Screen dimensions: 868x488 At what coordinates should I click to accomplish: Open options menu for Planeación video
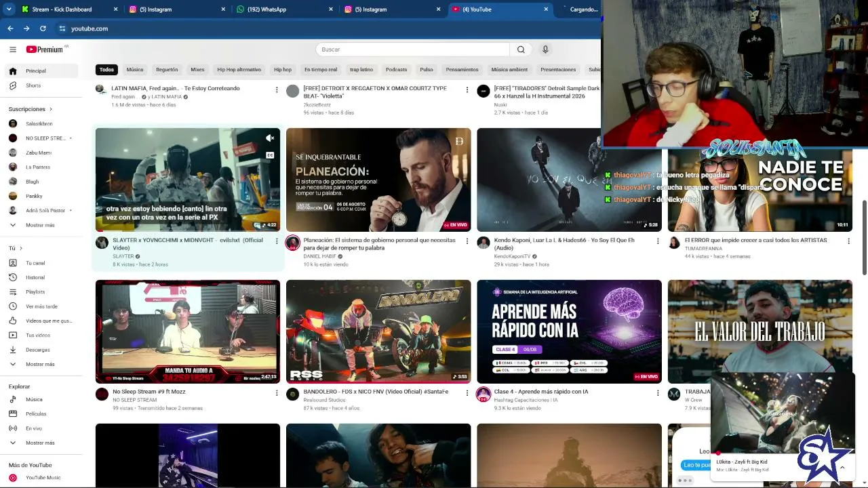(467, 241)
